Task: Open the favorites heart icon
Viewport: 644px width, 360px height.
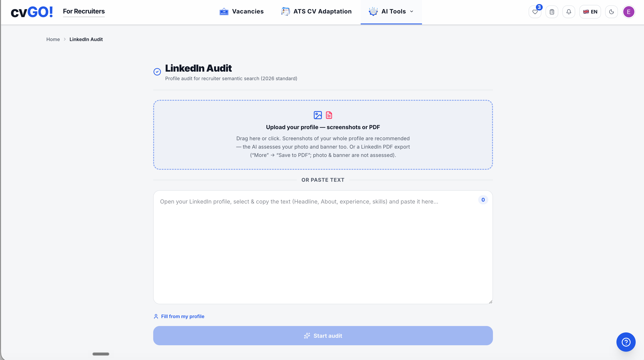Action: tap(535, 12)
